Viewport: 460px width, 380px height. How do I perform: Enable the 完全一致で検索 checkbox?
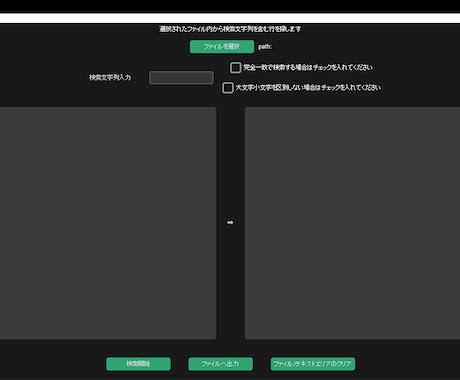236,68
